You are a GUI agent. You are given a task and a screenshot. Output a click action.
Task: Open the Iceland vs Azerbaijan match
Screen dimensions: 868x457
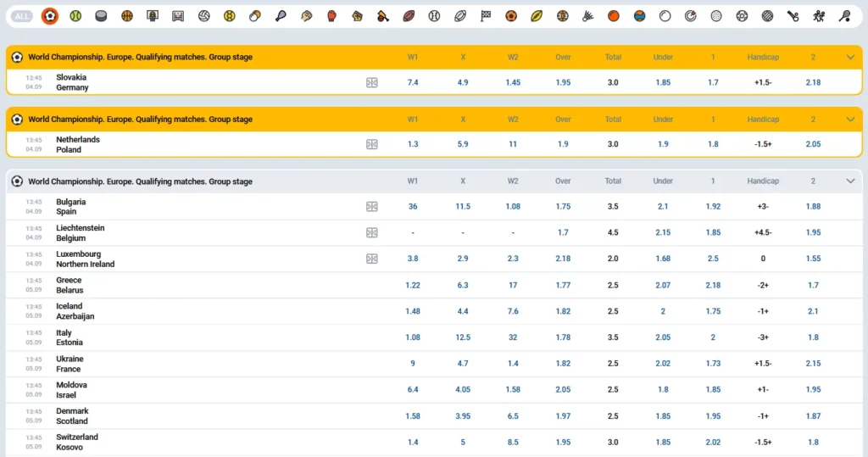[75, 311]
